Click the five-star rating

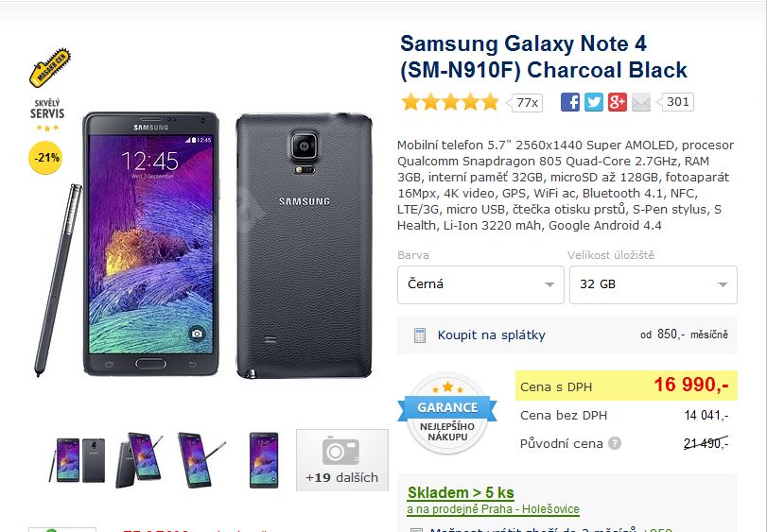point(450,102)
